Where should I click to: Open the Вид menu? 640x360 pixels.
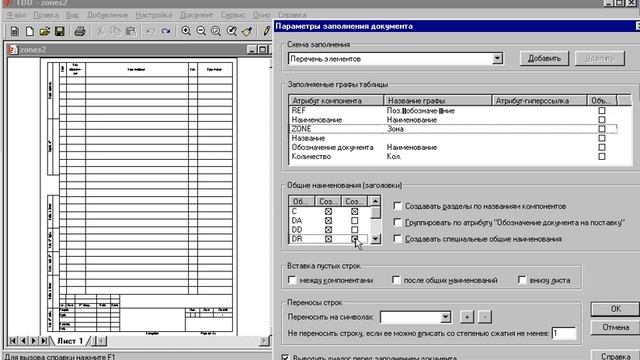72,15
